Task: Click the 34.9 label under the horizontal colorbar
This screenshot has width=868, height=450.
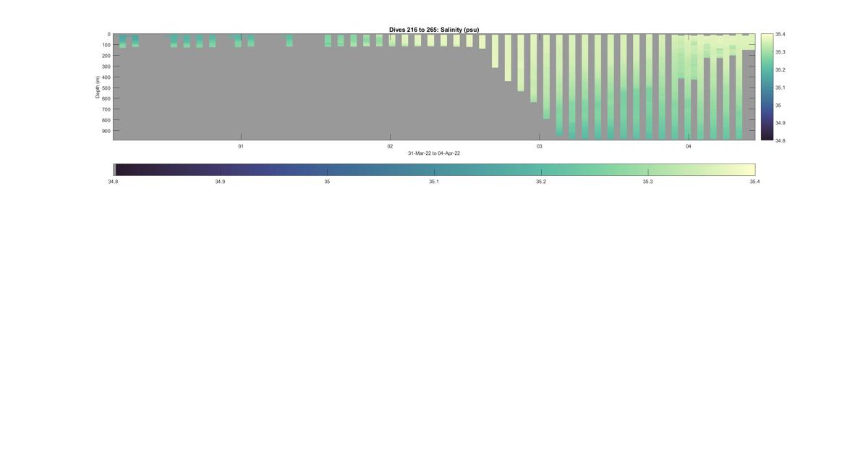Action: click(220, 182)
